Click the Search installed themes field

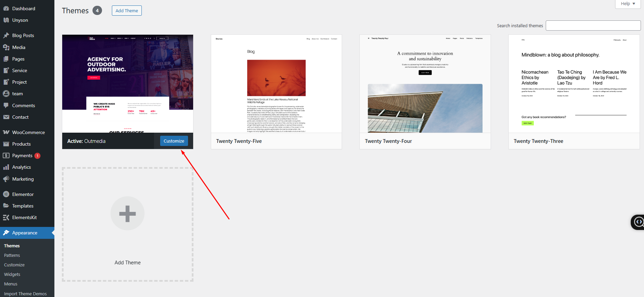[x=593, y=26]
